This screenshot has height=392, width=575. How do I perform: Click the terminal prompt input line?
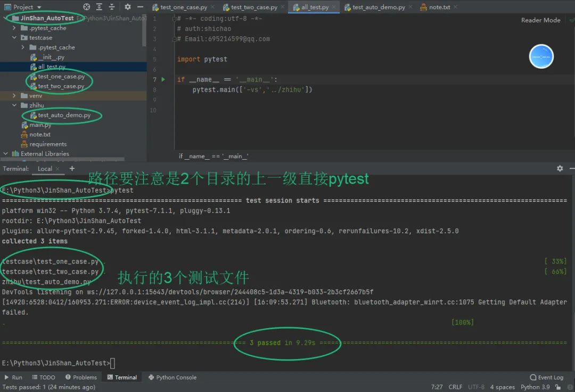(59, 363)
